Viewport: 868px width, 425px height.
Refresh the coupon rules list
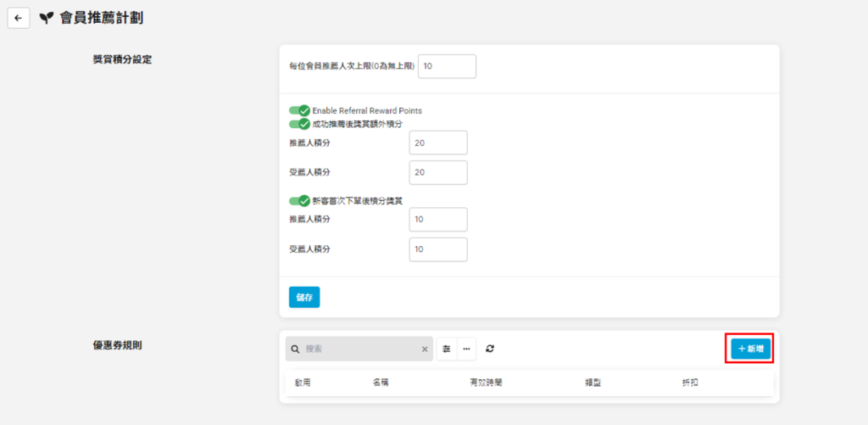[490, 349]
